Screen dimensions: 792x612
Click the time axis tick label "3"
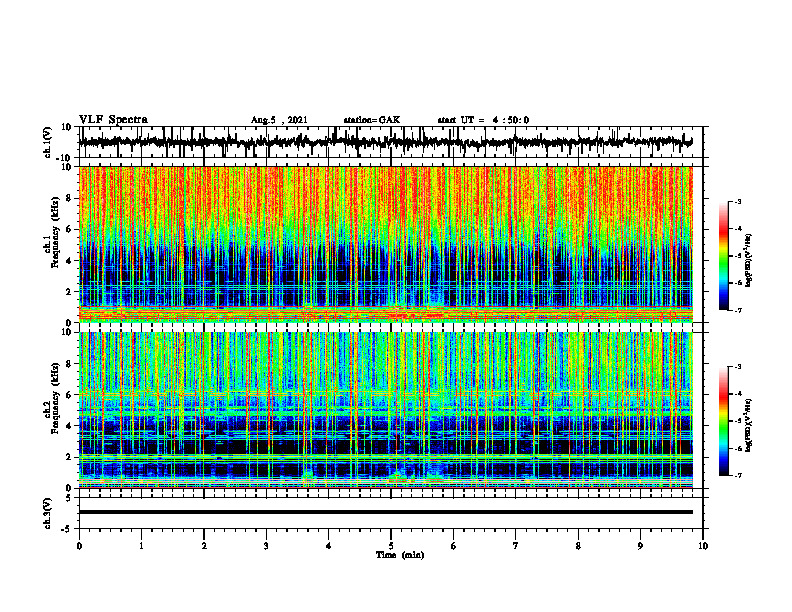click(x=266, y=546)
